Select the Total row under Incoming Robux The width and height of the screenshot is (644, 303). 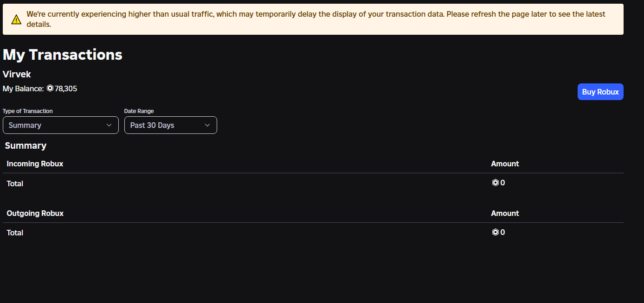click(15, 183)
